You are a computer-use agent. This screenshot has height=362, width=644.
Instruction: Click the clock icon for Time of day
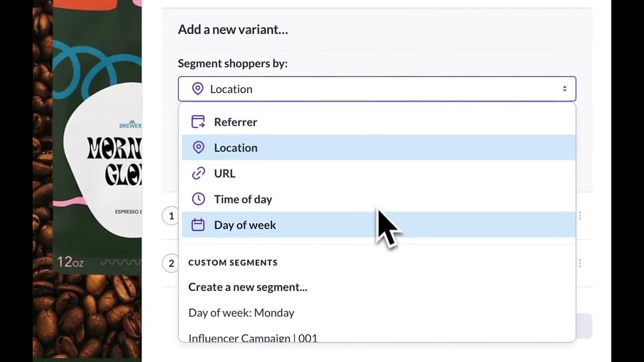coord(198,199)
